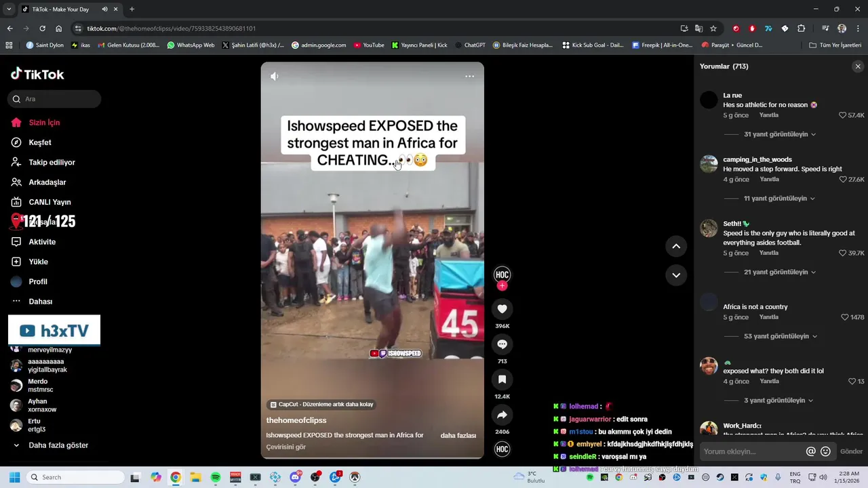Screen dimensions: 868x488
Task: Open 'Tüm Yer İşaretleri' bookmarks folder
Action: tap(835, 45)
